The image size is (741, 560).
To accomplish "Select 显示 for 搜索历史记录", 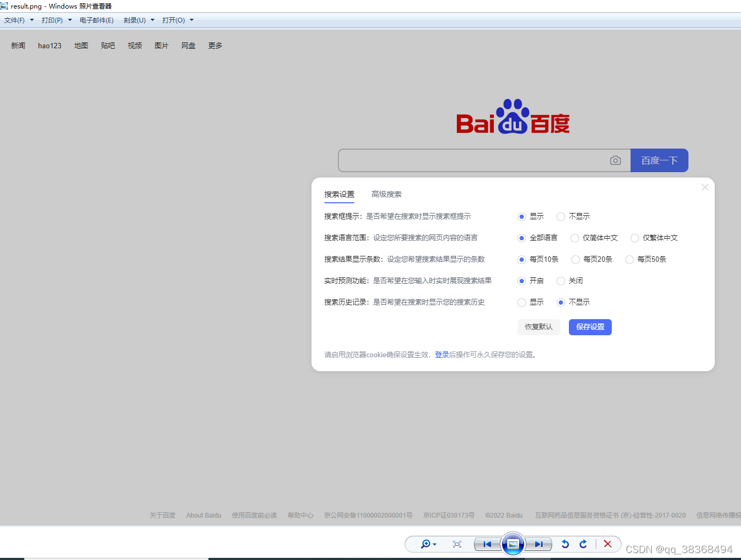I will [x=522, y=303].
